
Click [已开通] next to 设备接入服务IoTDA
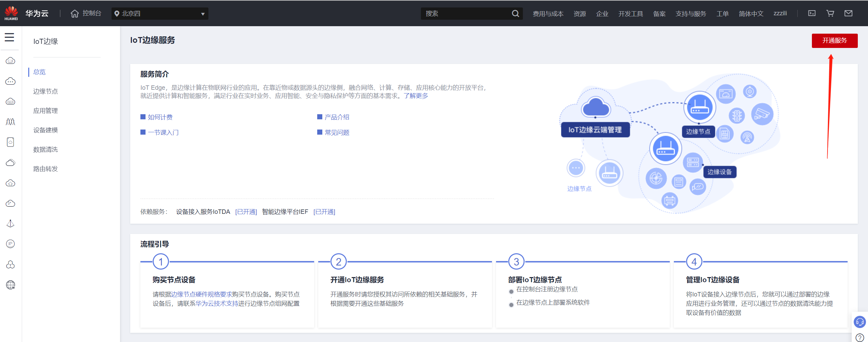coord(246,212)
